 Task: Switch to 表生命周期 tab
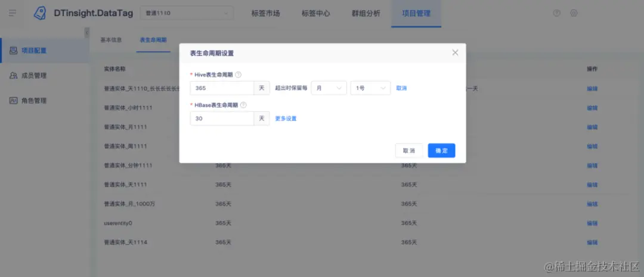153,40
